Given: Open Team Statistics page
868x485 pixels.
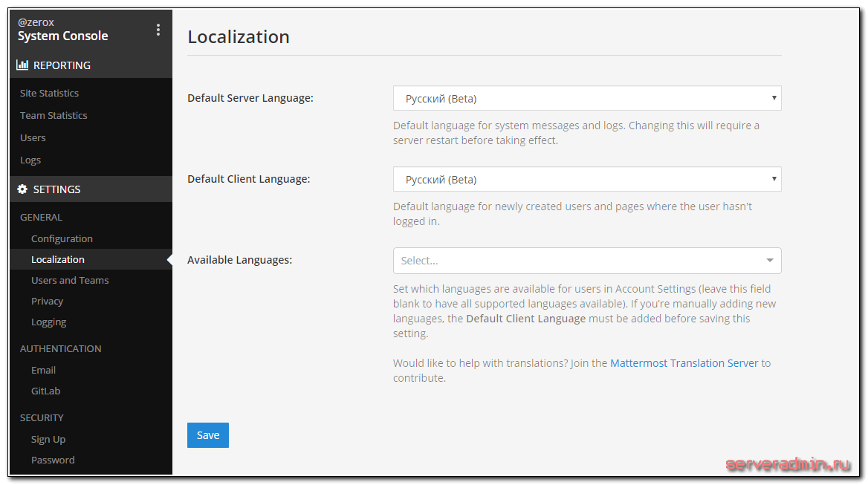Looking at the screenshot, I should click(x=54, y=115).
